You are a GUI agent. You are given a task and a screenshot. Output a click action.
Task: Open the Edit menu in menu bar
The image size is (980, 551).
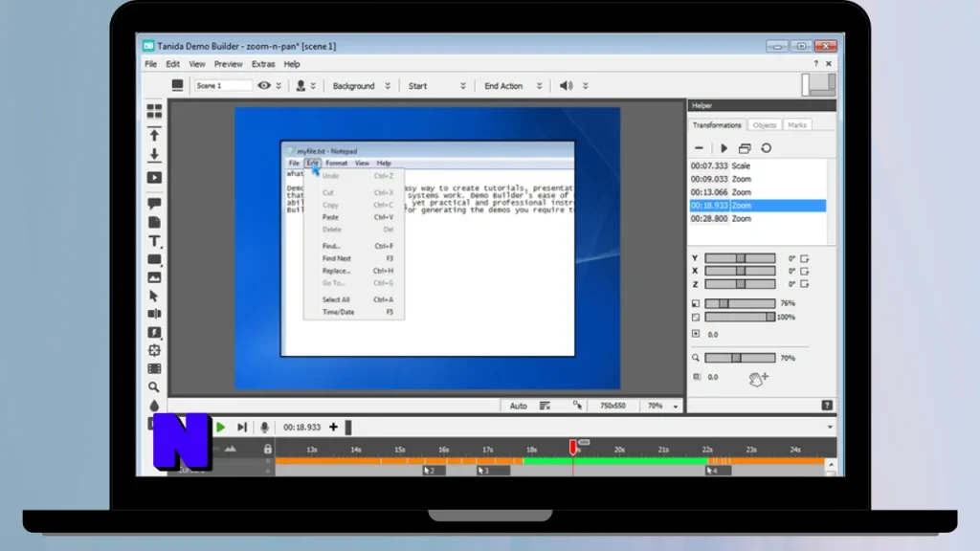point(172,64)
